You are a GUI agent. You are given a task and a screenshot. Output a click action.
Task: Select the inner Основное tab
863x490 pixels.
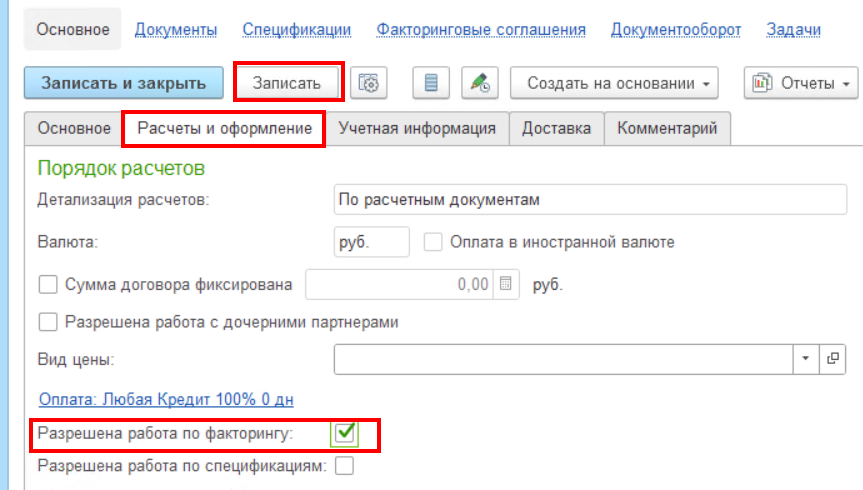(74, 128)
